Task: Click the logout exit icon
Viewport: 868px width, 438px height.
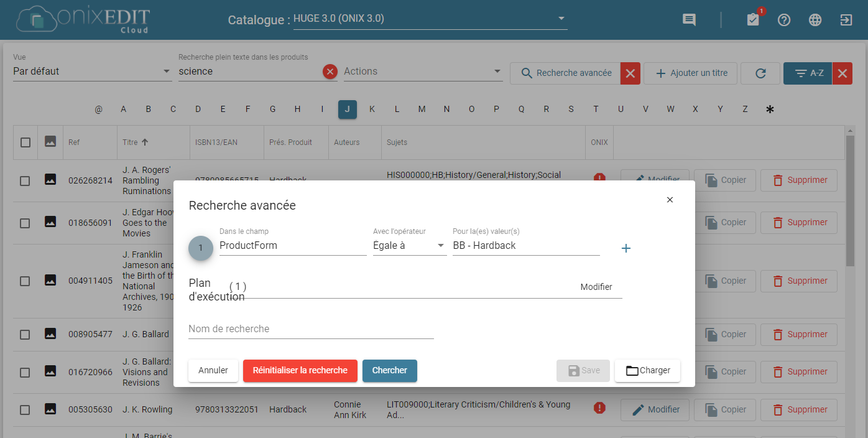Action: pyautogui.click(x=846, y=20)
